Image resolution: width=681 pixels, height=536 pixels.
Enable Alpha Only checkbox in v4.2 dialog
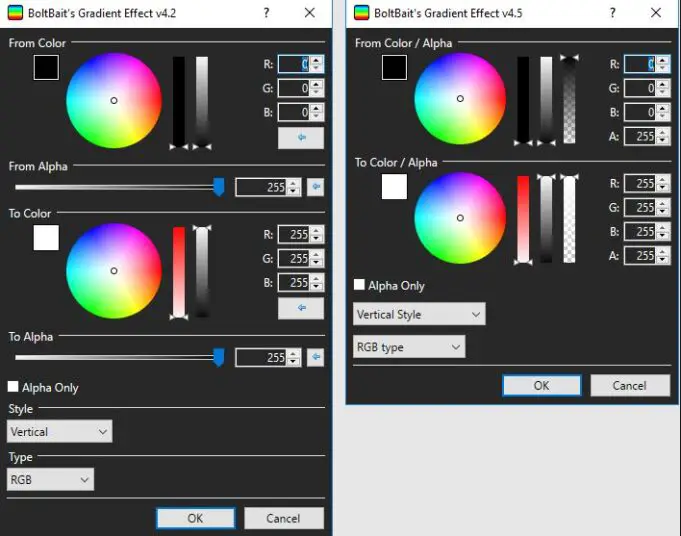14,387
